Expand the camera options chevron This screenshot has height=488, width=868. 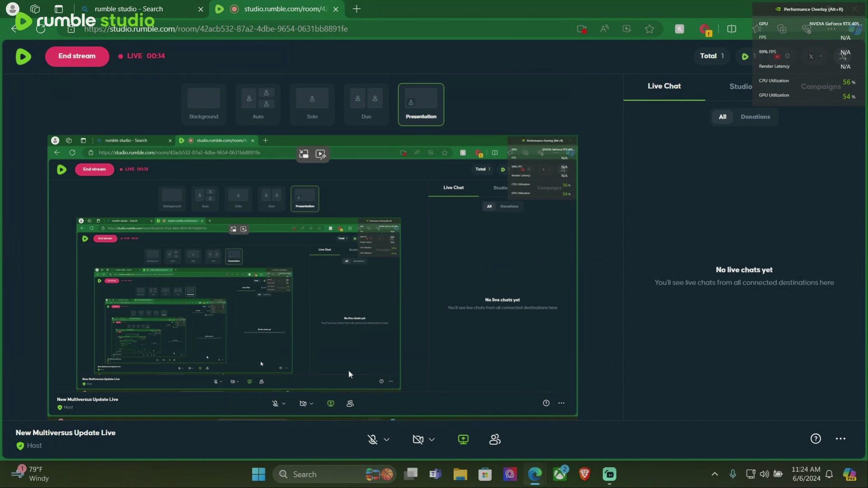click(432, 439)
